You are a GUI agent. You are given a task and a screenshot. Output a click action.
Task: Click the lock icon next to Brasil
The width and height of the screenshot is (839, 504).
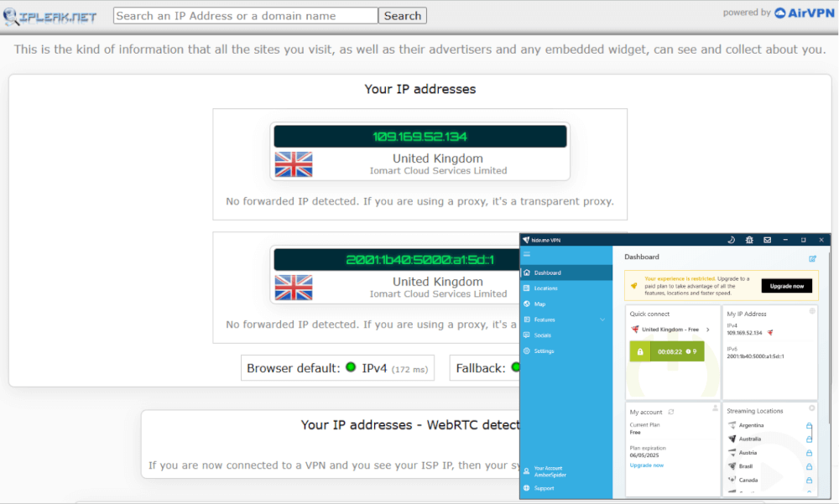point(809,466)
